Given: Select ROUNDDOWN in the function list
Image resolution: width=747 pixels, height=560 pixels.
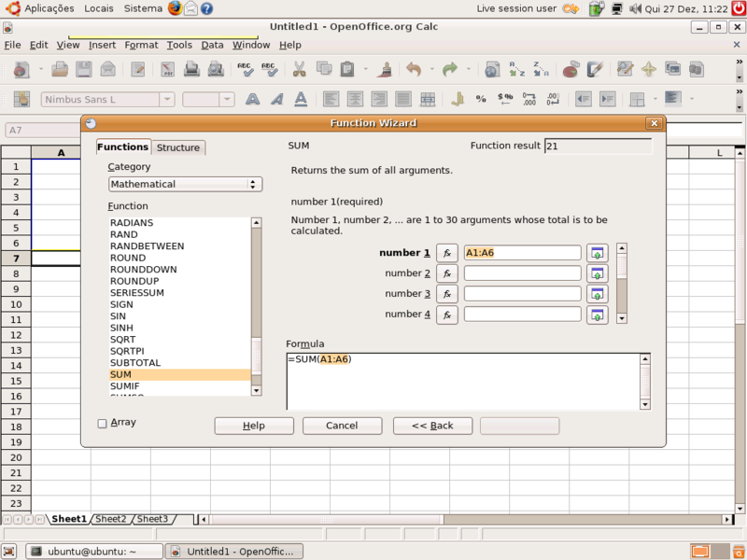Looking at the screenshot, I should (180, 270).
